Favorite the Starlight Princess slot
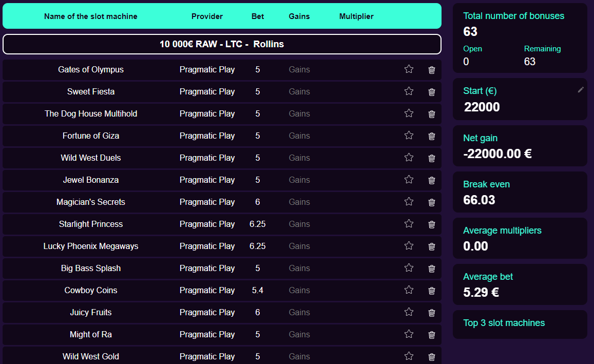The width and height of the screenshot is (594, 364). pos(409,223)
